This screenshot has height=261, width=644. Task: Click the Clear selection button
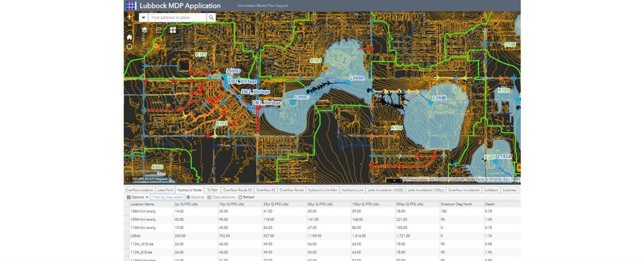point(221,197)
